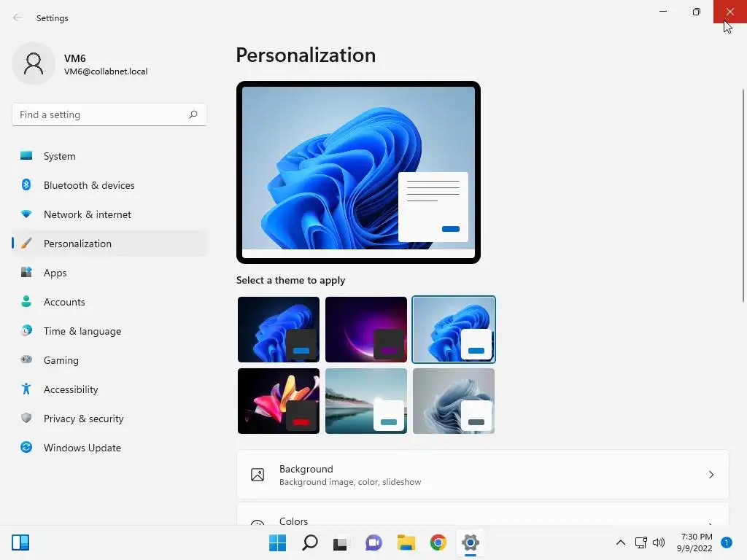This screenshot has width=747, height=560.
Task: Click the back arrow next to Settings
Action: pyautogui.click(x=18, y=17)
